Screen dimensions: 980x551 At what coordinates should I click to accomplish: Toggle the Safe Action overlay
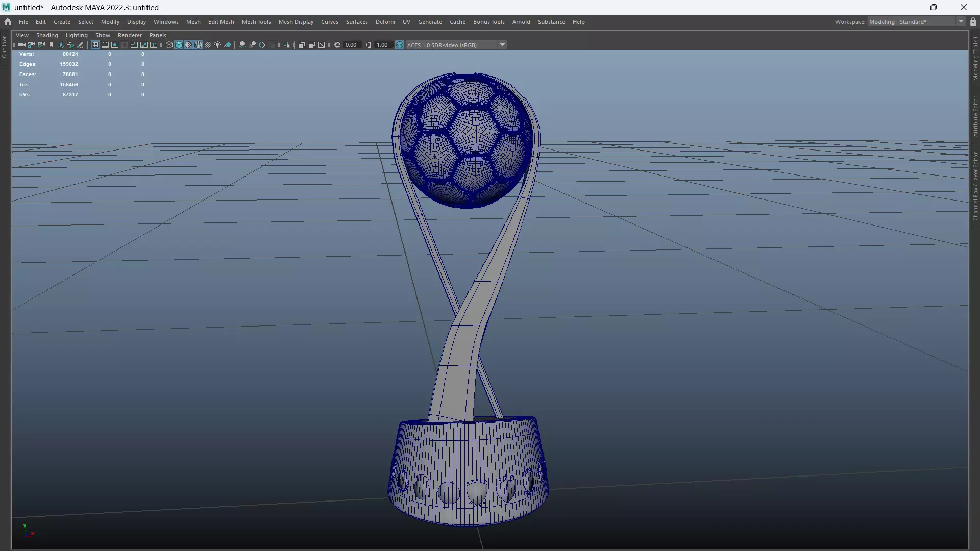(144, 45)
